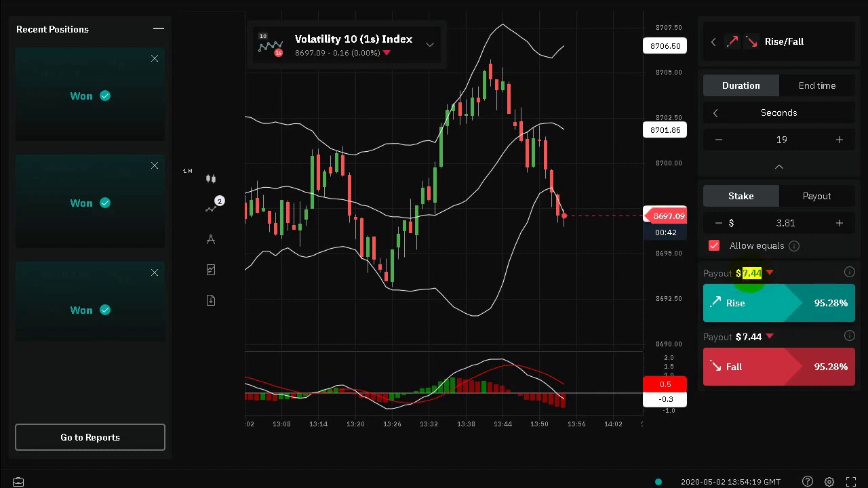
Task: Open the portfolio briefcase icon in footer
Action: point(18,482)
